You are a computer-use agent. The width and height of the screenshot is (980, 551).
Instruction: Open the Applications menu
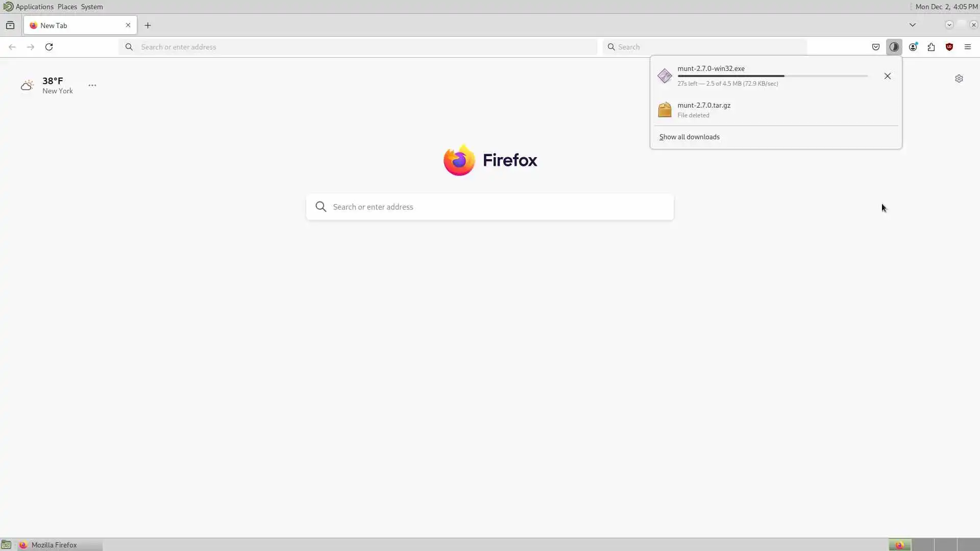(34, 7)
